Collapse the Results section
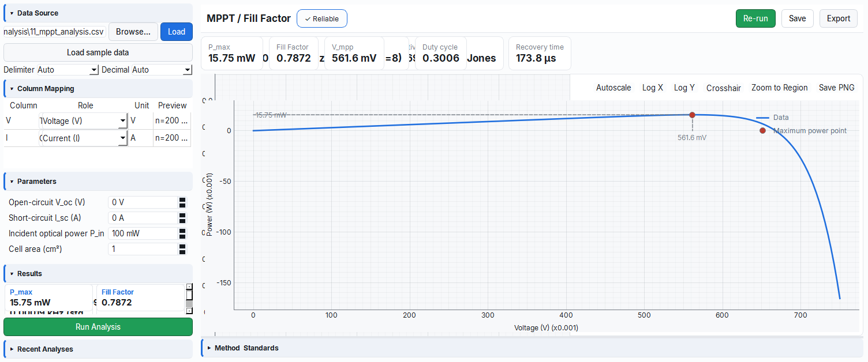868x362 pixels. (x=98, y=273)
